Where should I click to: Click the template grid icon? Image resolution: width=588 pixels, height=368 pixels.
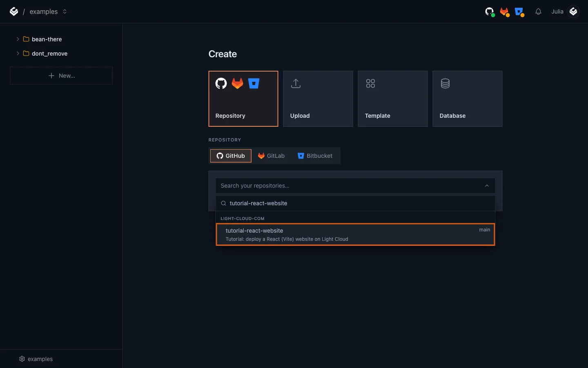(x=370, y=83)
